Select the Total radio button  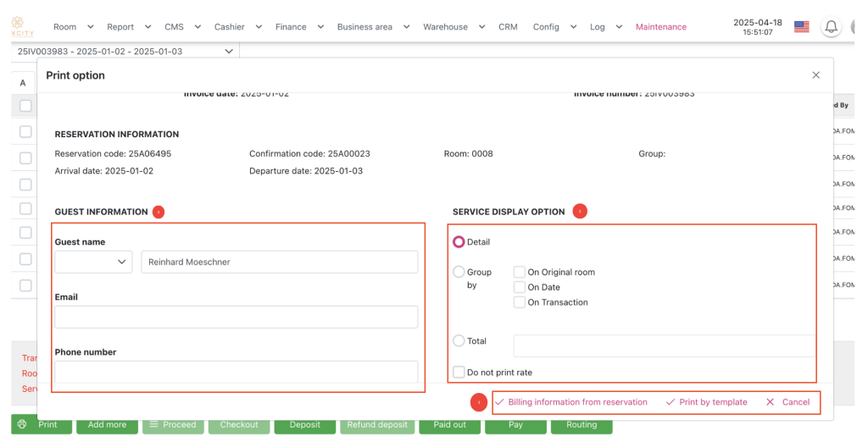tap(459, 341)
